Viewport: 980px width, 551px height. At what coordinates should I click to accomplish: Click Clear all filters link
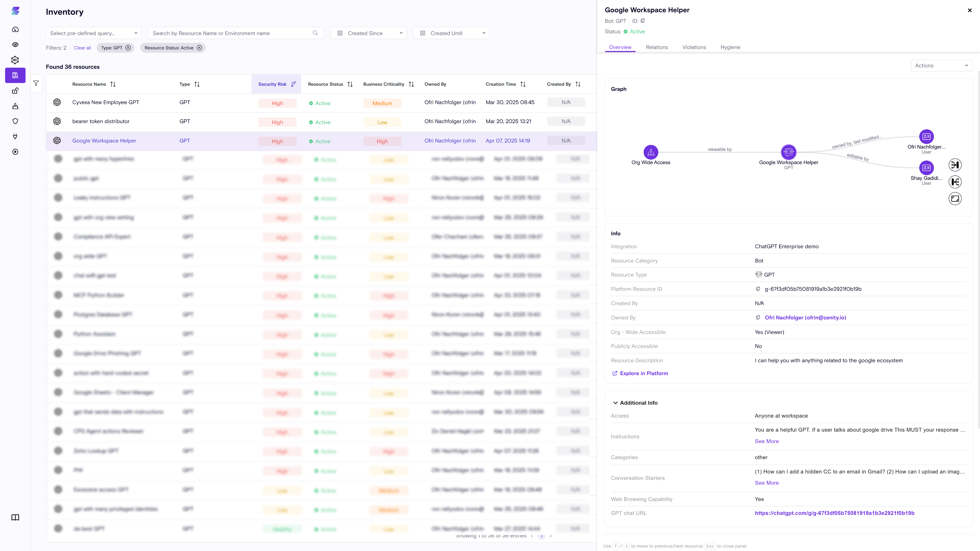point(82,48)
